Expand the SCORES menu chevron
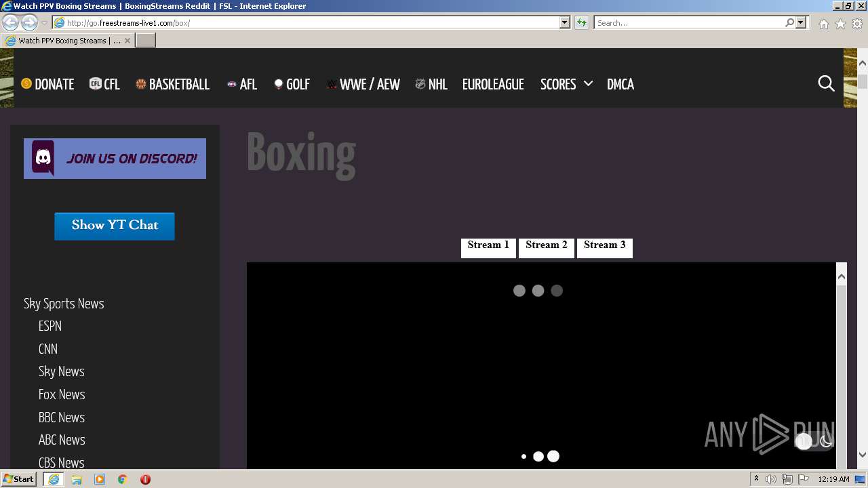Image resolution: width=868 pixels, height=488 pixels. (588, 83)
